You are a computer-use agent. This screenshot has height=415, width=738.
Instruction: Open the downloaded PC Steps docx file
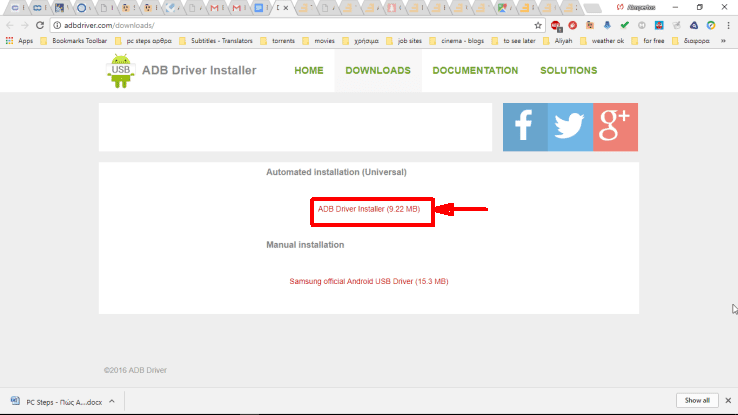(57, 402)
